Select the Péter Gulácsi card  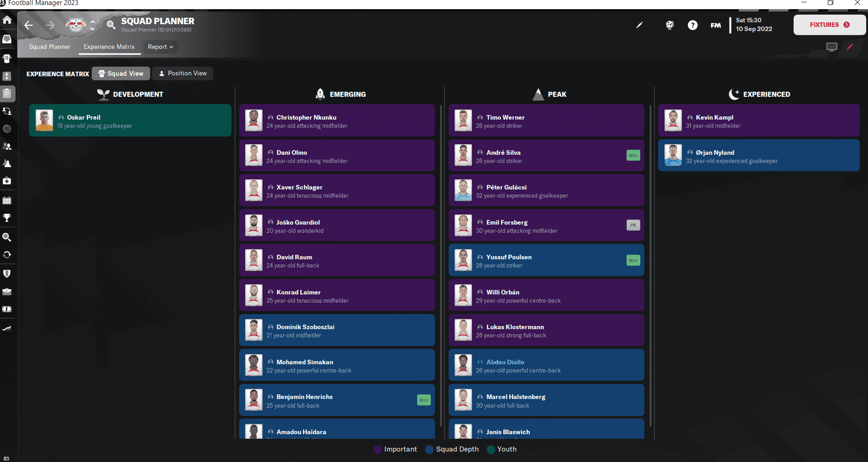tap(546, 190)
